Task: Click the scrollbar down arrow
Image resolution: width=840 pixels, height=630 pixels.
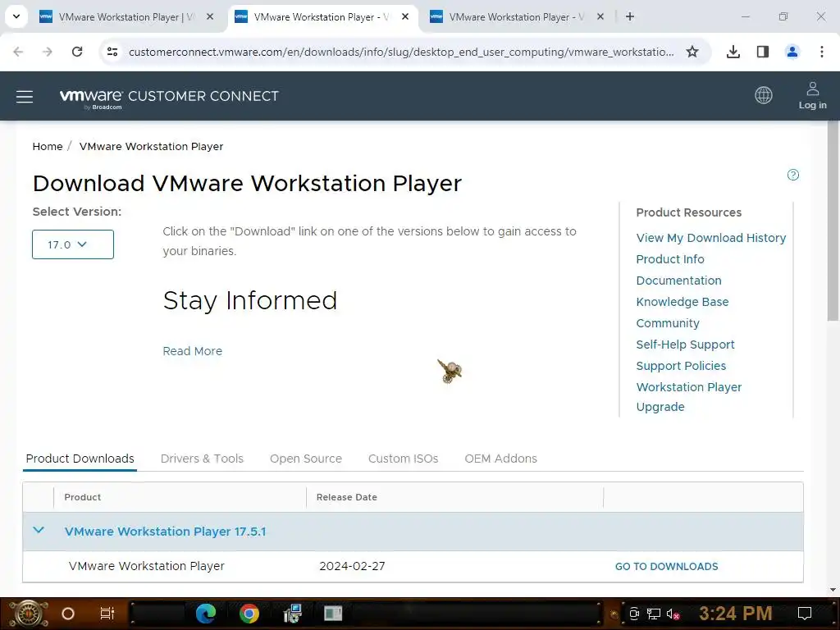Action: (x=833, y=590)
